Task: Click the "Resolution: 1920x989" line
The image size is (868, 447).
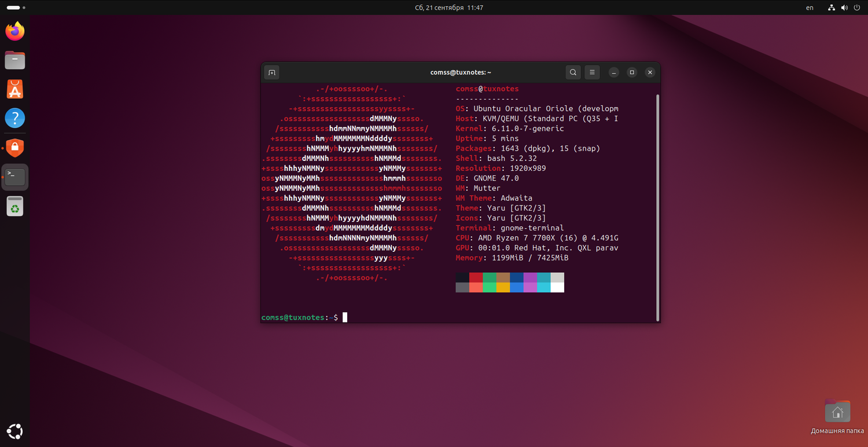Action: (x=501, y=168)
